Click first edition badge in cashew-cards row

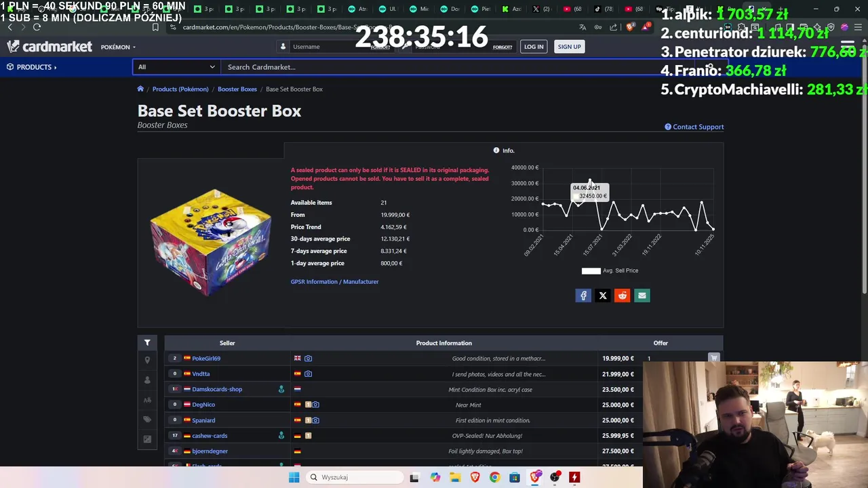tap(308, 436)
